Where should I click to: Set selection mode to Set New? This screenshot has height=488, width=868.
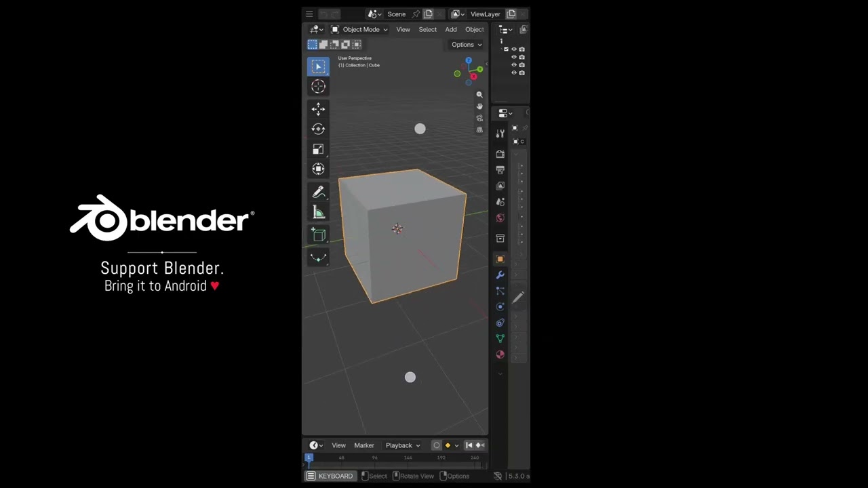313,45
